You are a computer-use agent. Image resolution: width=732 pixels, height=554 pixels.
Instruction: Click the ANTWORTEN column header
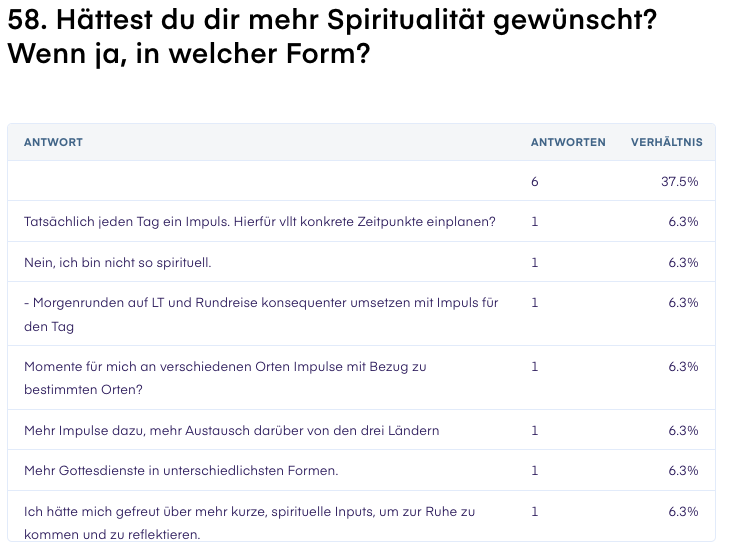568,142
